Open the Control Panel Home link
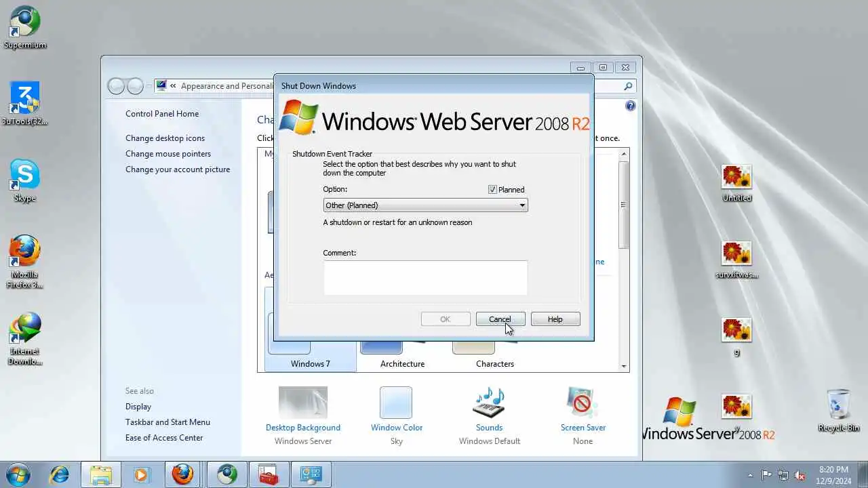 click(x=162, y=114)
